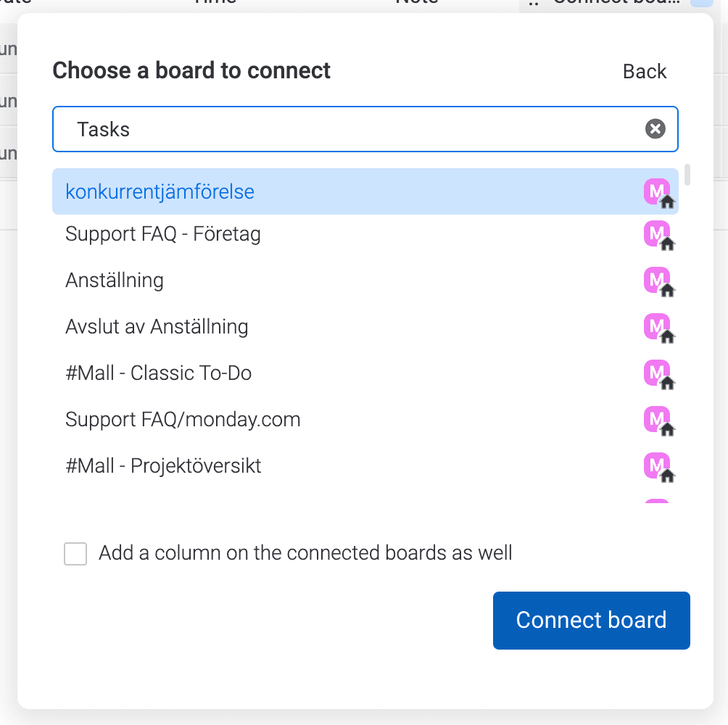The height and width of the screenshot is (725, 728).
Task: Click workspace icon beside Avslut av Anställning
Action: coord(659,328)
